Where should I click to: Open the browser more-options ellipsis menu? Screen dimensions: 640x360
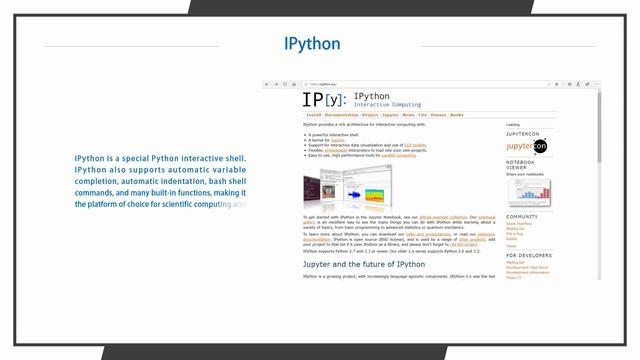(596, 84)
